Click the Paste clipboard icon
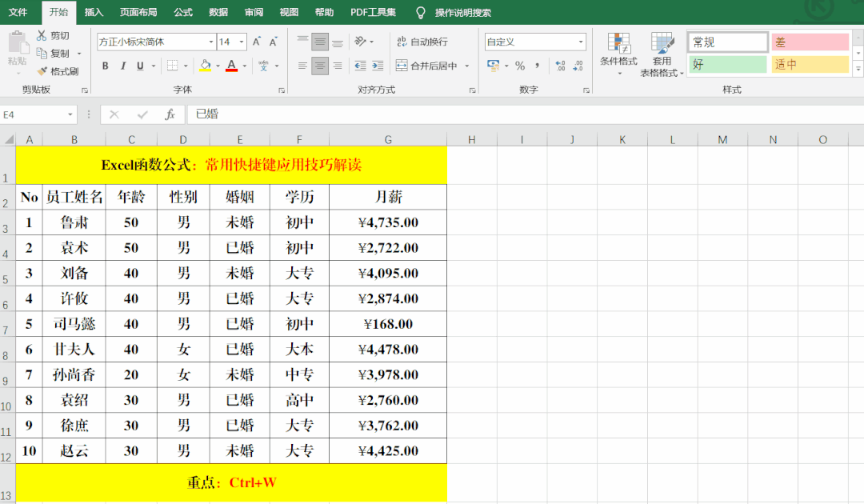This screenshot has width=864, height=504. [x=17, y=42]
